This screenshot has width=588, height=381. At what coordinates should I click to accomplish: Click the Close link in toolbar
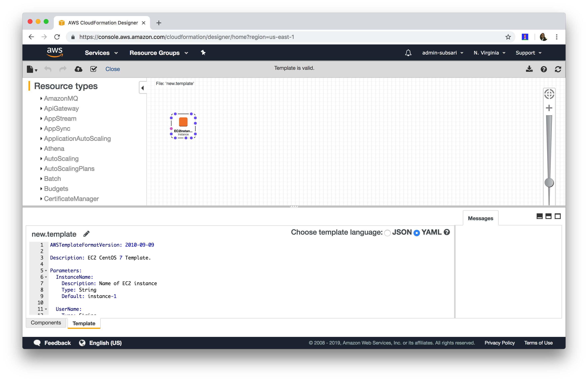[x=113, y=69]
